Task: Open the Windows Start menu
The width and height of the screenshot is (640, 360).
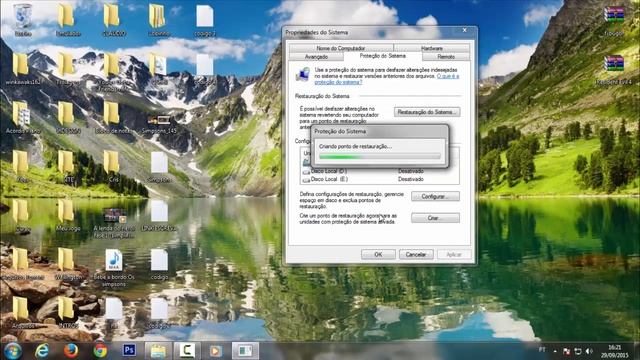Action: (13, 351)
